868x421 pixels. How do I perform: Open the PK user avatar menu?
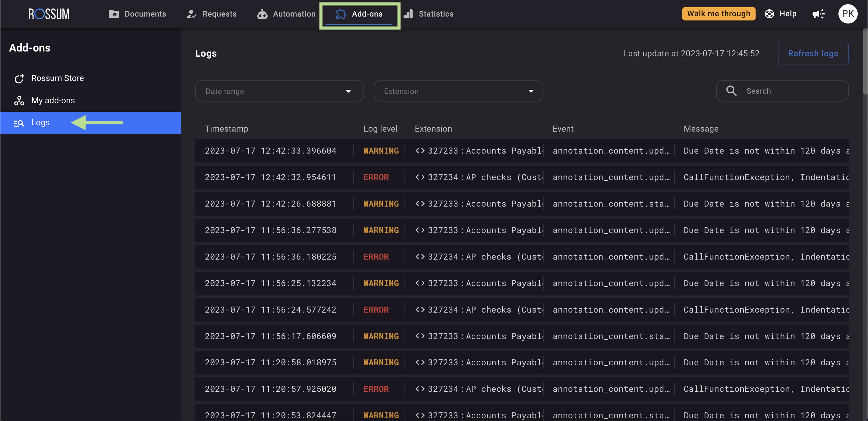(x=848, y=14)
